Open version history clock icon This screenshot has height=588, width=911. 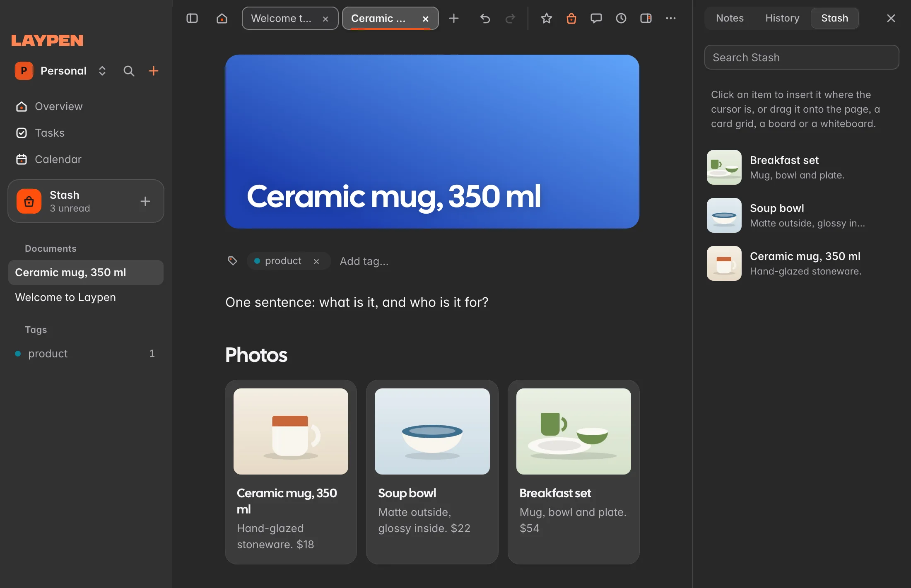point(621,18)
